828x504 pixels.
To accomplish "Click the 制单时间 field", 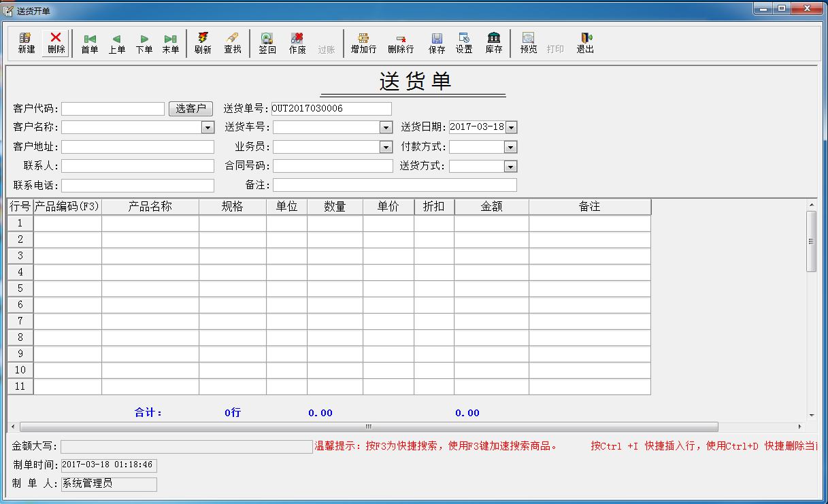I will tap(109, 465).
